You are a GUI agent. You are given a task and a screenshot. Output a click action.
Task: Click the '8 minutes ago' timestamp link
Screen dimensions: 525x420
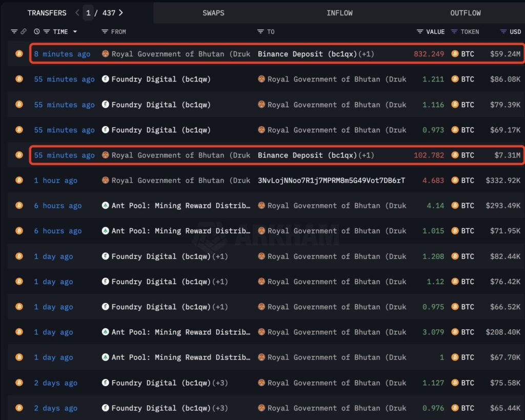[x=62, y=53]
